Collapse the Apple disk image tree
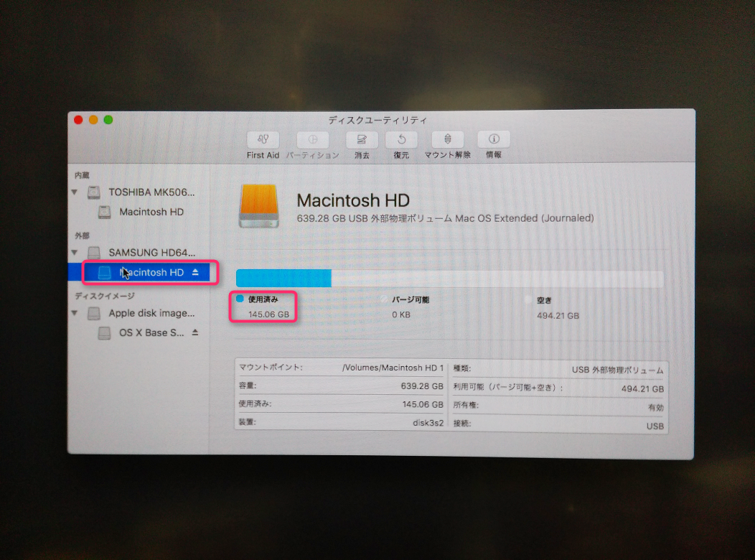The image size is (755, 560). coord(75,314)
